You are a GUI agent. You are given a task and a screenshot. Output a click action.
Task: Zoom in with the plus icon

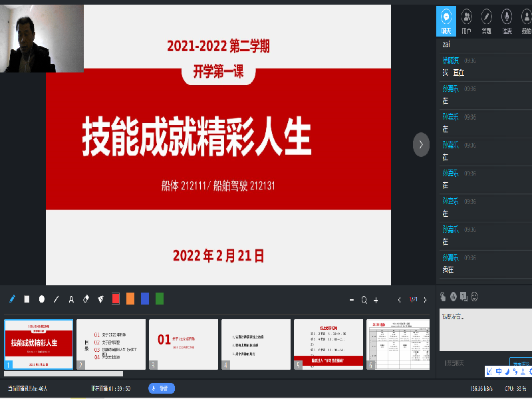click(x=376, y=300)
